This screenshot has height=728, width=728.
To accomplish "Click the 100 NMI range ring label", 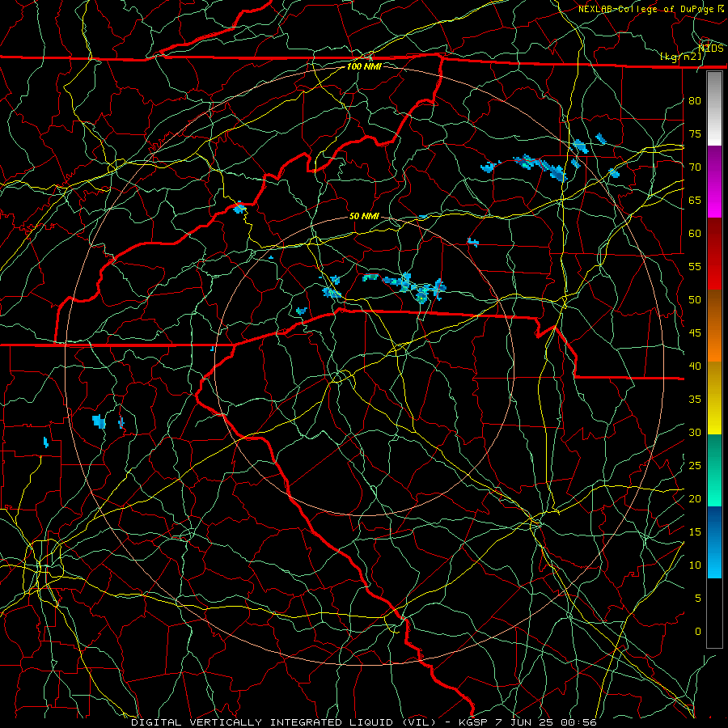I will (364, 66).
